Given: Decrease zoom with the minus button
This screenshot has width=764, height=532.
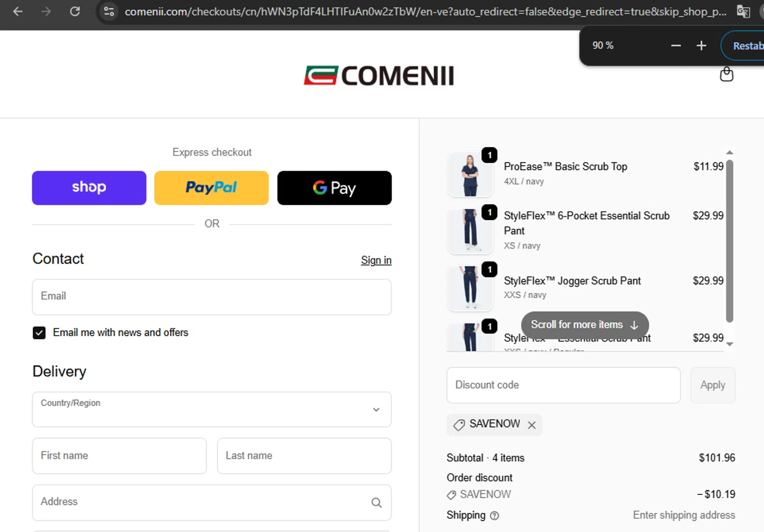Looking at the screenshot, I should click(x=676, y=45).
